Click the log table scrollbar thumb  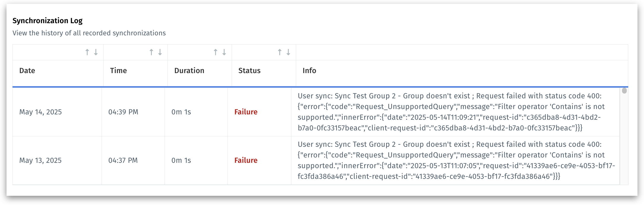click(x=624, y=91)
